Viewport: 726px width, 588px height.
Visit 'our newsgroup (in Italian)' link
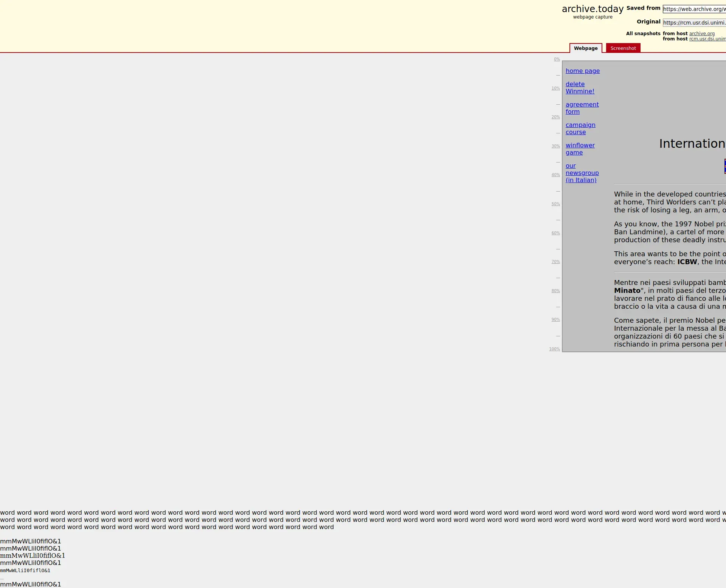coord(582,173)
